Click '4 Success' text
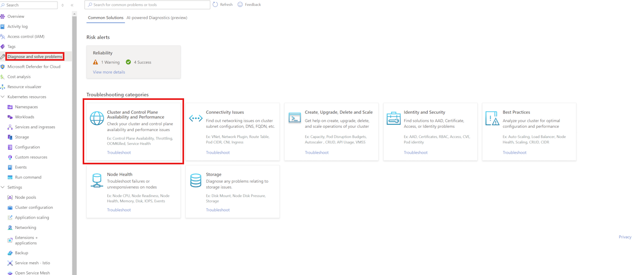 (142, 62)
